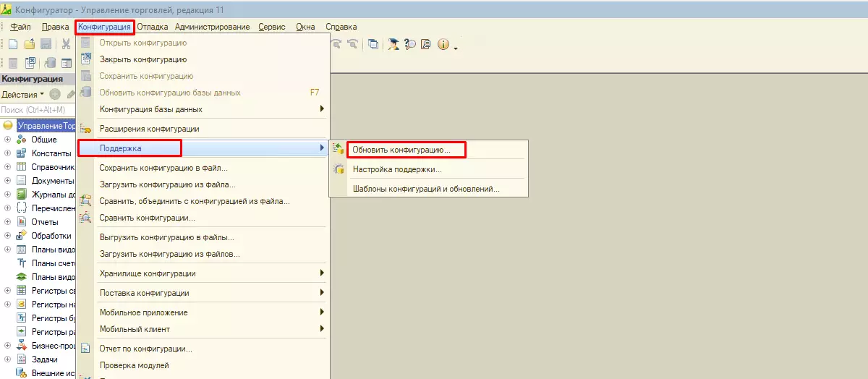Click the Обработки tree node icon
The image size is (868, 379).
point(22,236)
